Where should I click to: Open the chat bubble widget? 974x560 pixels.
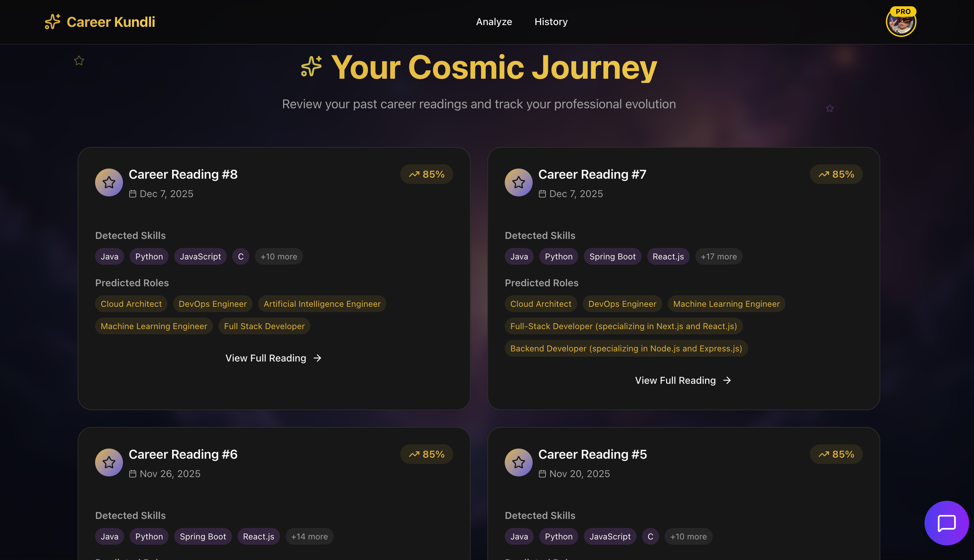pyautogui.click(x=946, y=523)
